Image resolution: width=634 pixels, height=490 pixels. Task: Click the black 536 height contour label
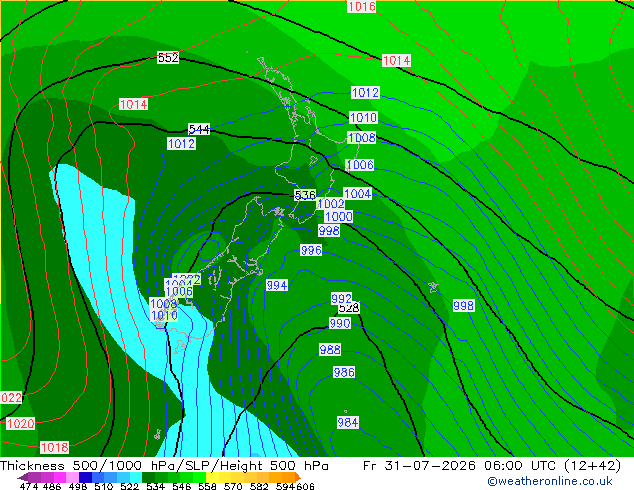tap(305, 195)
